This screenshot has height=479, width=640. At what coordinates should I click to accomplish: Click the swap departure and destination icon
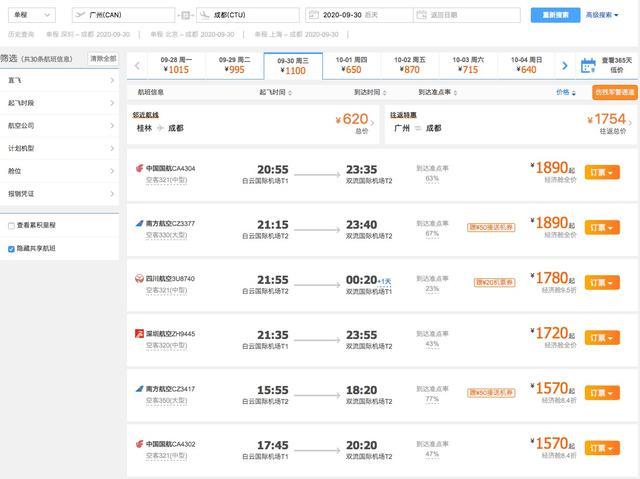click(185, 15)
